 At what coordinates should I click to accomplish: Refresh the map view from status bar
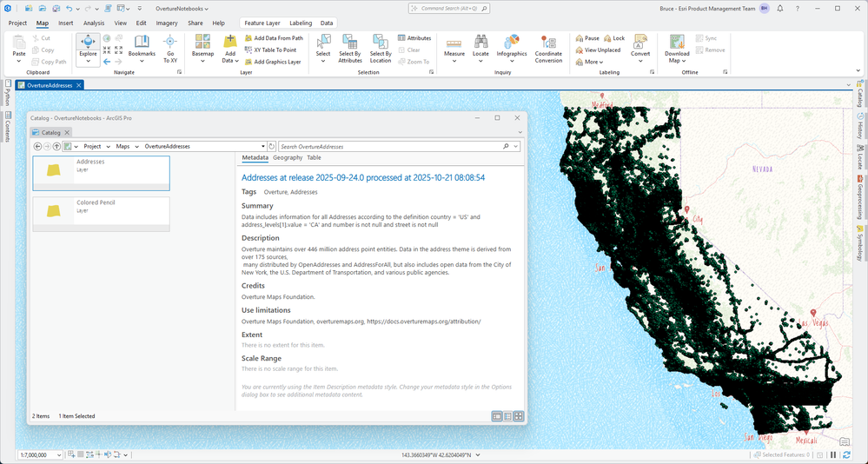(846, 455)
